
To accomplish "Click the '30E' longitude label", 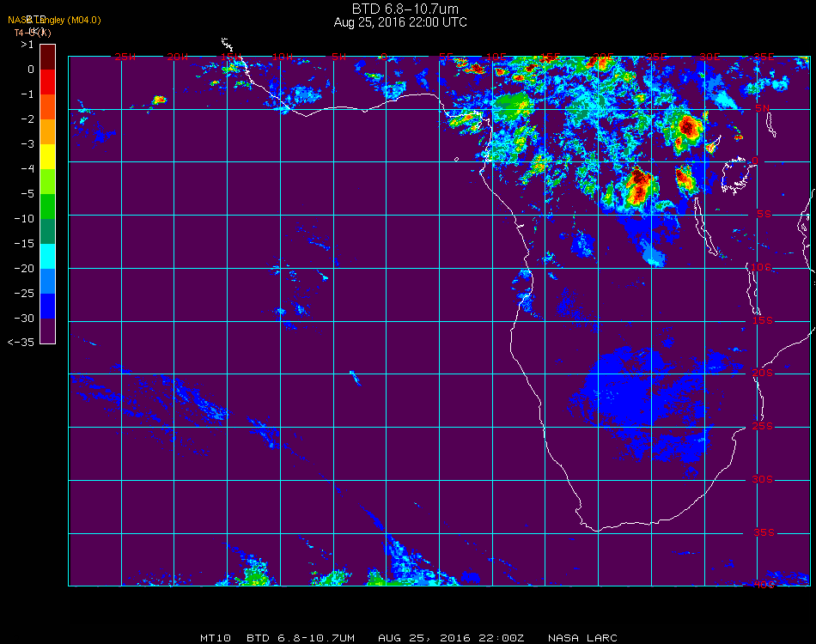I will pyautogui.click(x=709, y=57).
